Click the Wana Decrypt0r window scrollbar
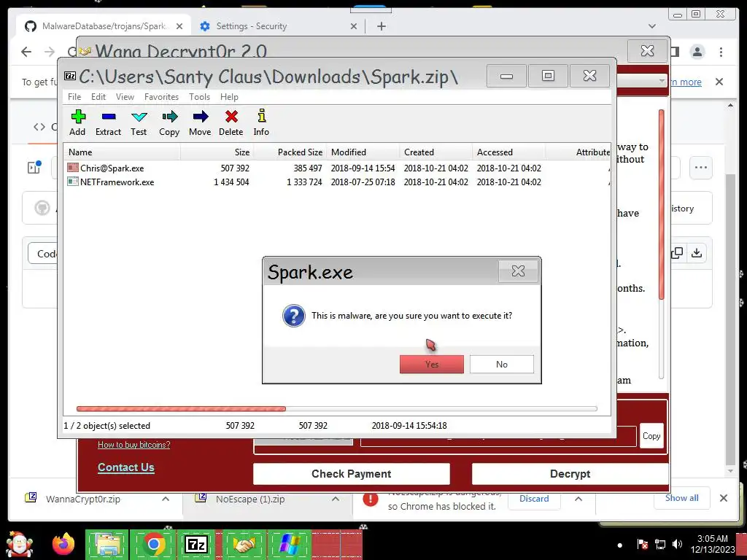The width and height of the screenshot is (747, 560). point(661,244)
